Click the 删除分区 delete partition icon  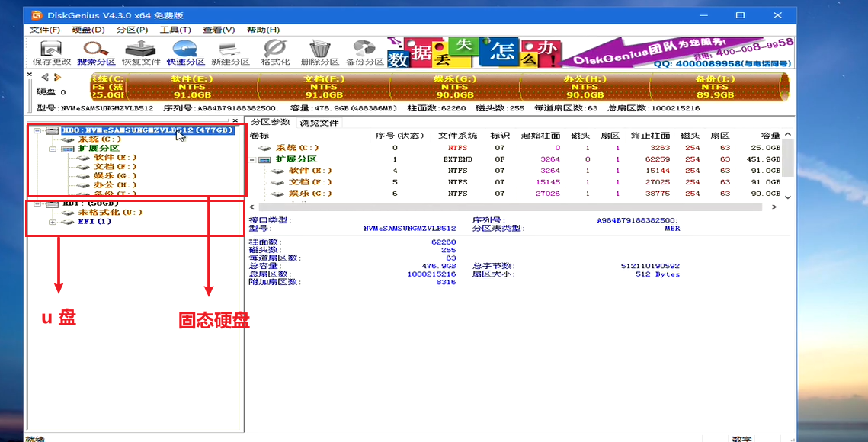click(319, 52)
